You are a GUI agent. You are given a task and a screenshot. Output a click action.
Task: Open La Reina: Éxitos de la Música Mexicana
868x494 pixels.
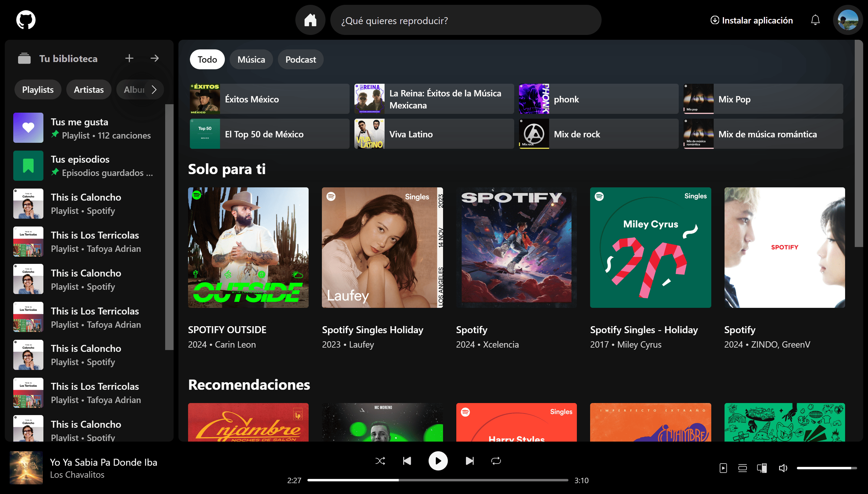(434, 99)
